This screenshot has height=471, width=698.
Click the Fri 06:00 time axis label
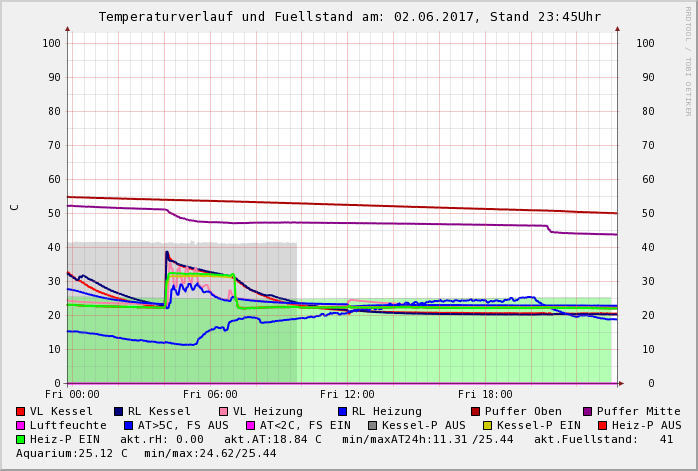tap(210, 395)
